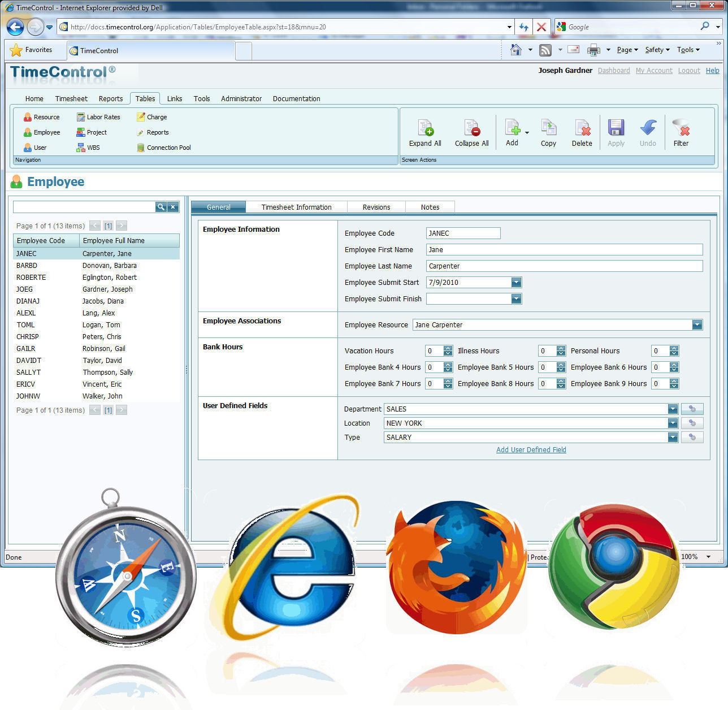Click the Location field's tools button
The width and height of the screenshot is (728, 710).
point(692,423)
